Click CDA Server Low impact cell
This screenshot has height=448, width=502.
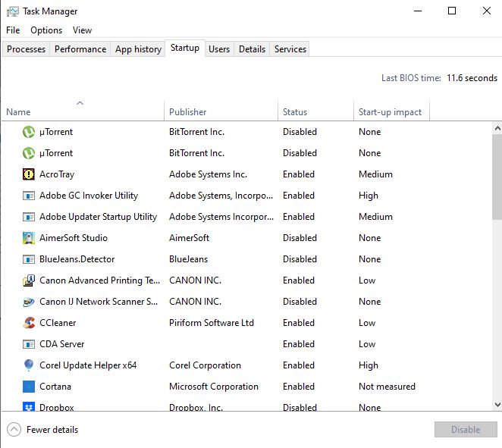367,344
